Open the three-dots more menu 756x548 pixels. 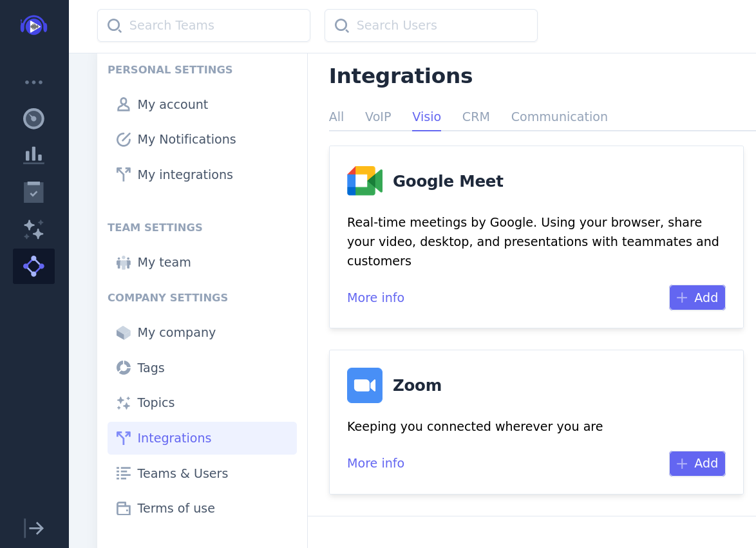pos(33,82)
